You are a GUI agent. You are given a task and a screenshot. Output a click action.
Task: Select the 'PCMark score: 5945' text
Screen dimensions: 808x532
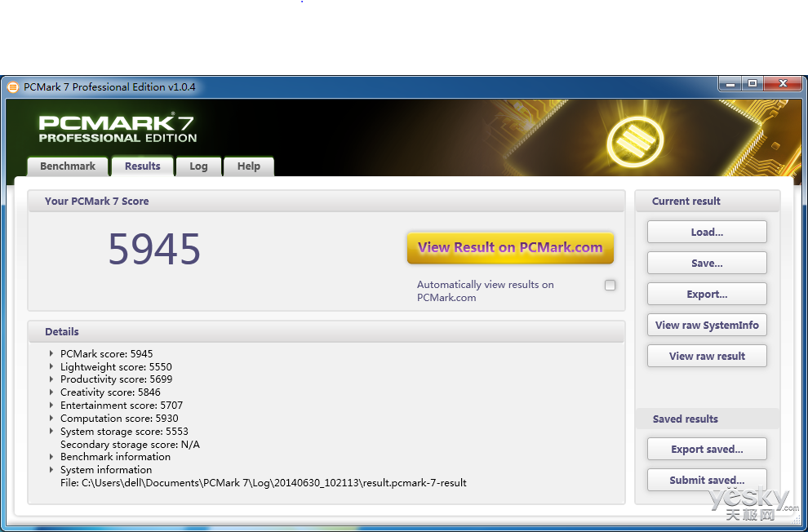click(x=107, y=354)
